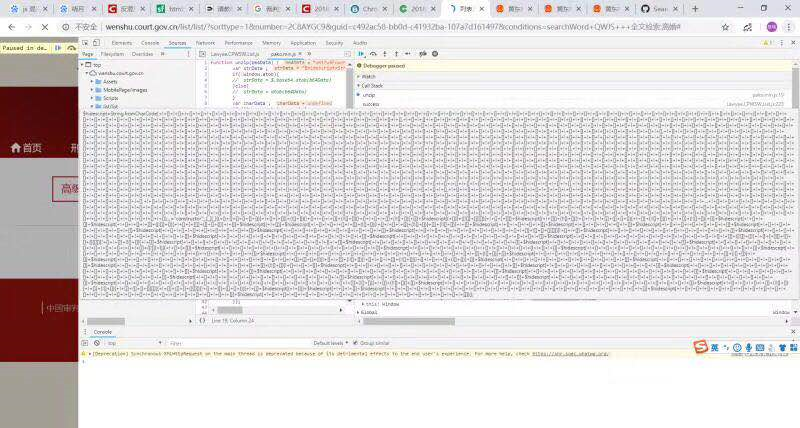Open the Memory tab

[x=271, y=43]
